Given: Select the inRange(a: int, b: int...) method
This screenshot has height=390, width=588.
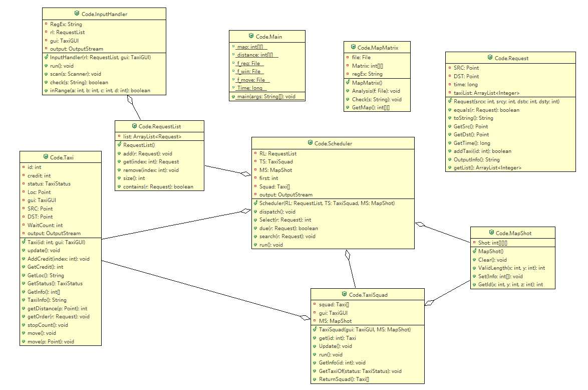Looking at the screenshot, I should [x=100, y=90].
